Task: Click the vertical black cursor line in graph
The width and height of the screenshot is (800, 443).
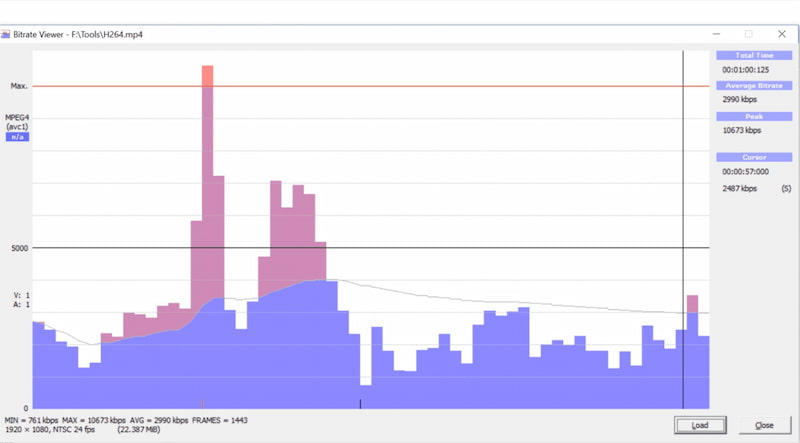Action: (x=683, y=200)
